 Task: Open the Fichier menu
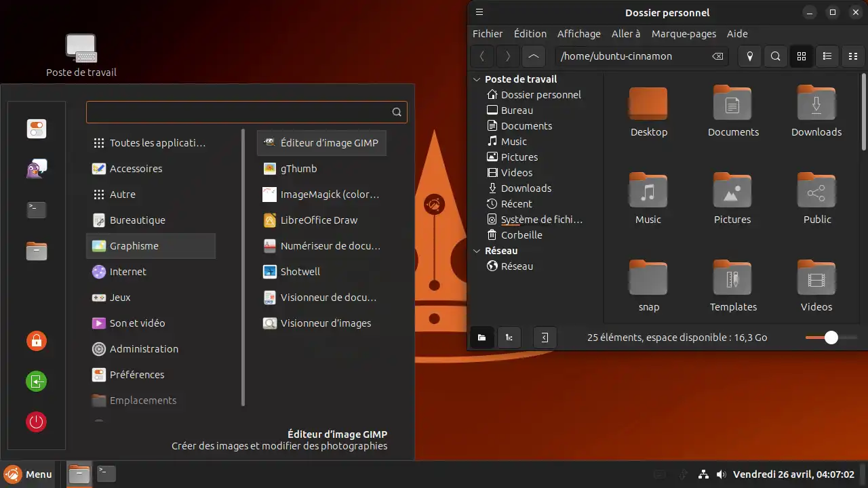[x=488, y=34]
